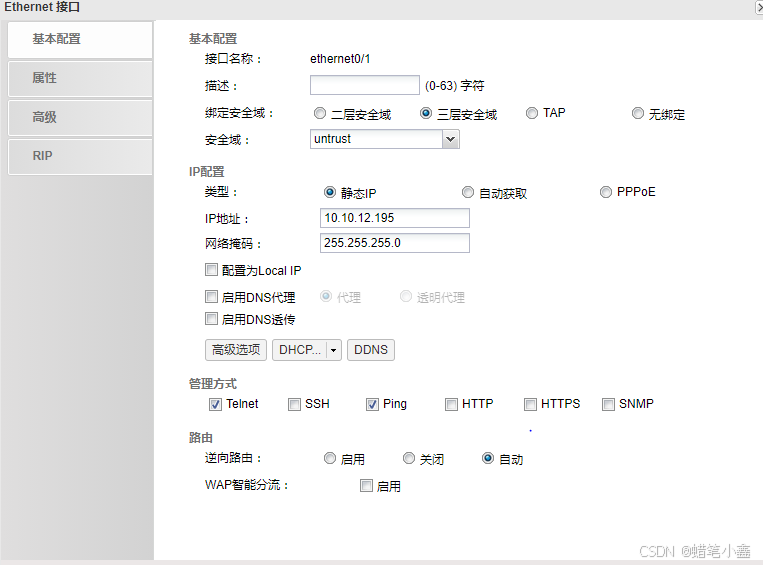Expand the 安全域 untrust dropdown
This screenshot has height=565, width=763.
click(450, 140)
